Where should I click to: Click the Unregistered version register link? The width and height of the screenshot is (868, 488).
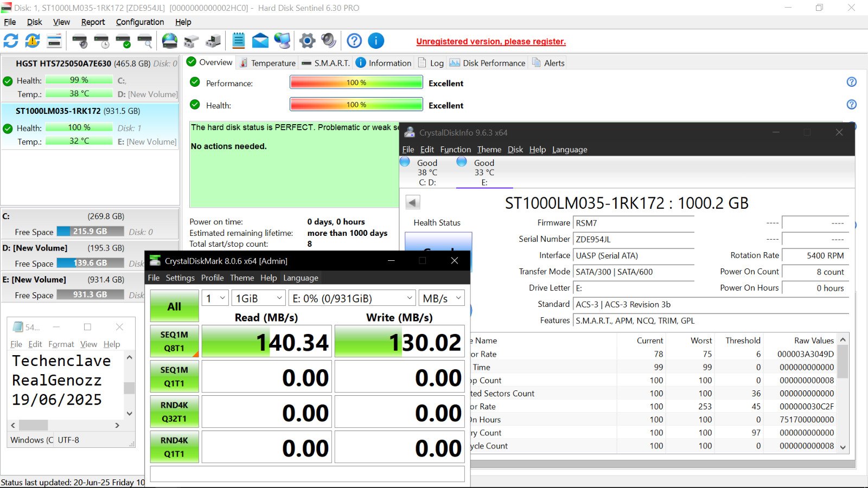(x=491, y=41)
